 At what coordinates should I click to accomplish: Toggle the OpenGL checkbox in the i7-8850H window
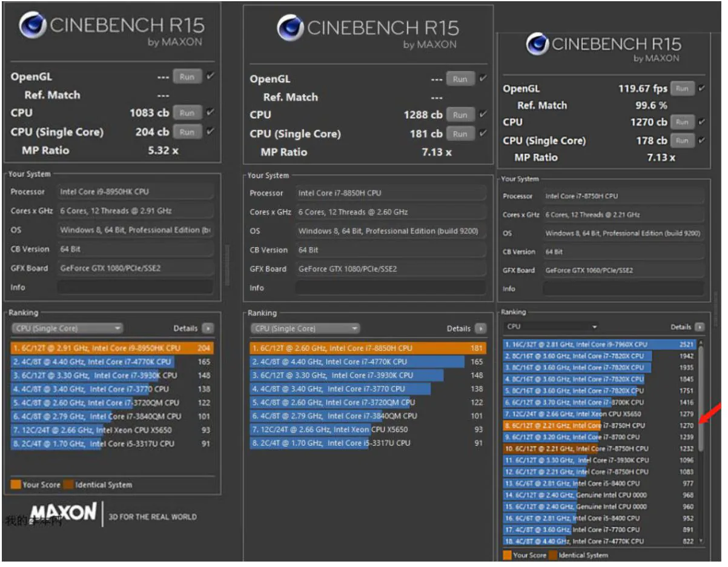click(x=483, y=78)
